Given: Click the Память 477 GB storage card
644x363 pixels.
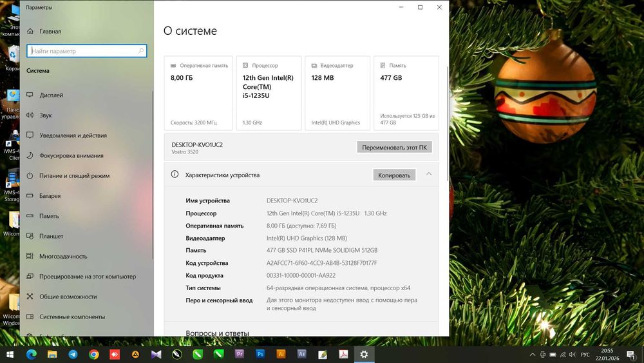Looking at the screenshot, I should click(x=406, y=93).
